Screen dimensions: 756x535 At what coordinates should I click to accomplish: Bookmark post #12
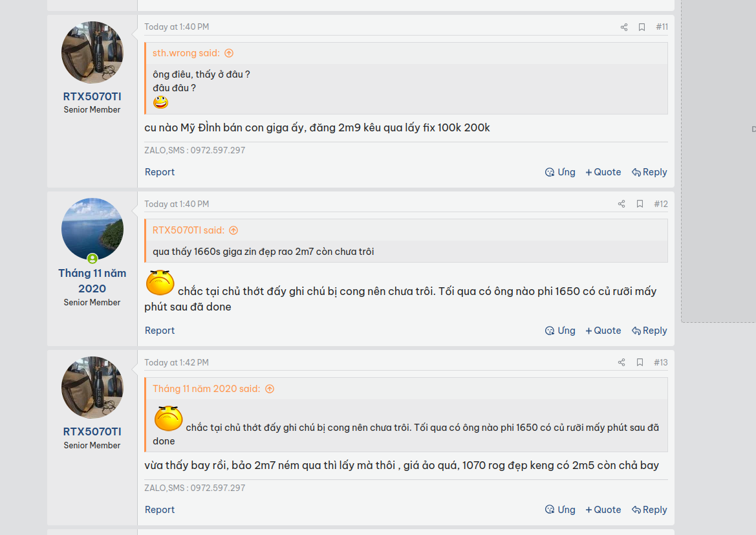pyautogui.click(x=640, y=204)
